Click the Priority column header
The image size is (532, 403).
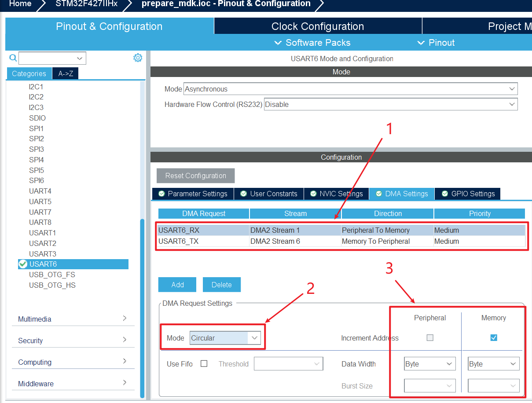click(x=480, y=213)
